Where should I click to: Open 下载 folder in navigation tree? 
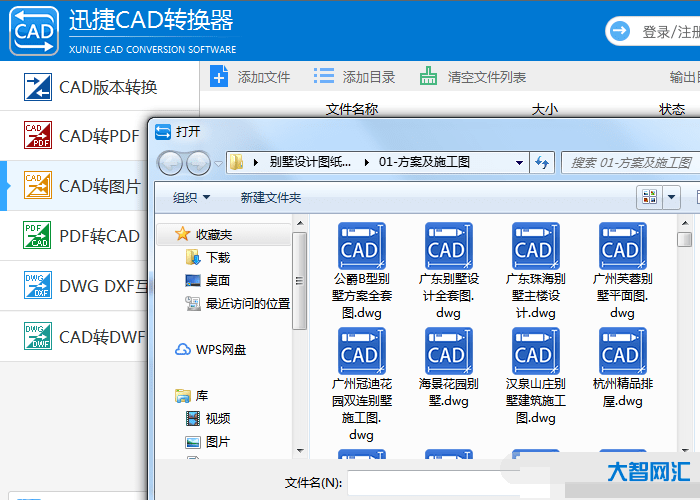pos(218,258)
